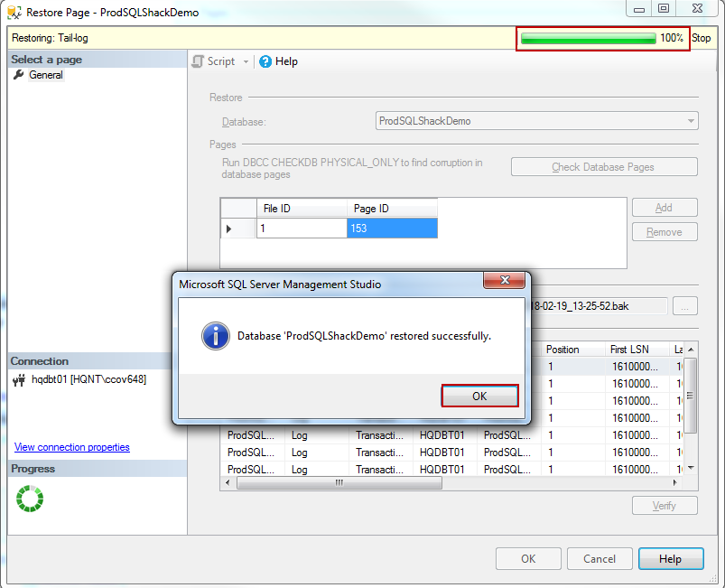Select the Page ID cell 153
This screenshot has height=588, width=725.
(392, 229)
